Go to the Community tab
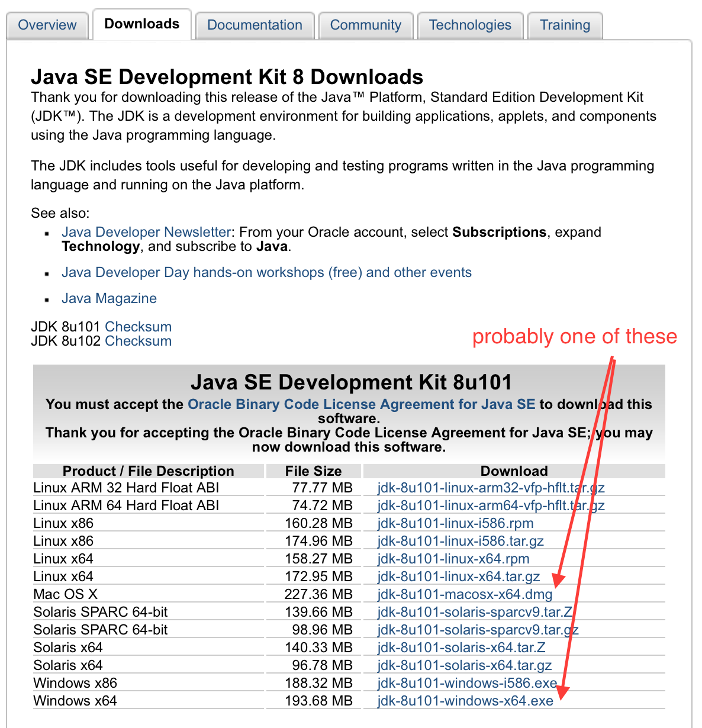This screenshot has height=728, width=702. (x=365, y=25)
